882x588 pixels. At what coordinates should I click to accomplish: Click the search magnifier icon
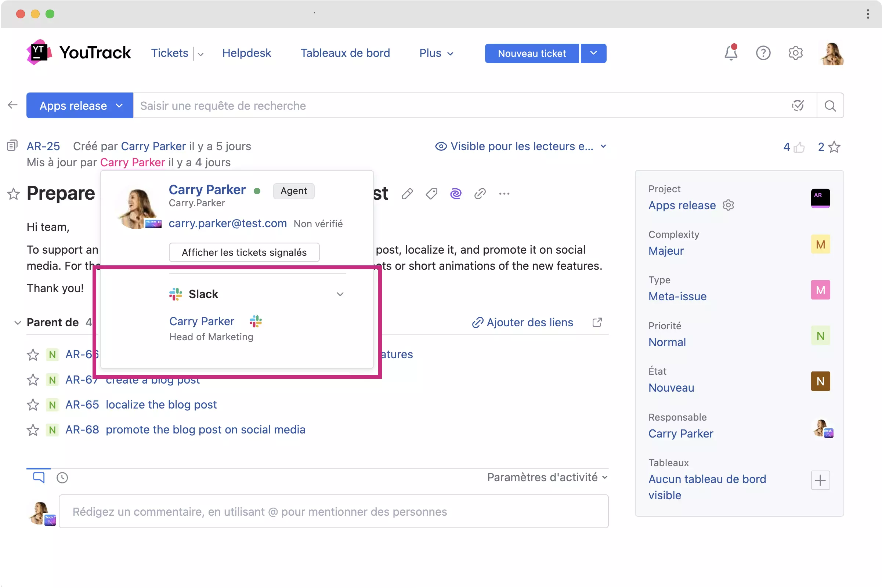(830, 106)
